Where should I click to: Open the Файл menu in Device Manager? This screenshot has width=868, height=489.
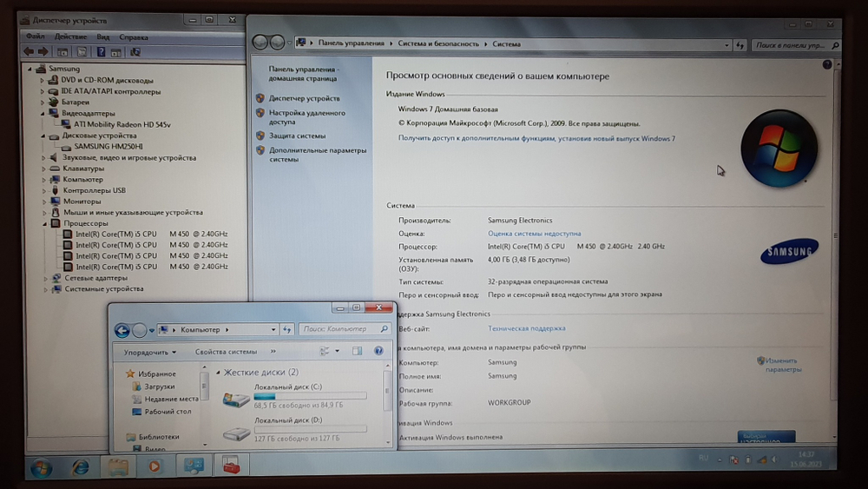click(x=35, y=36)
